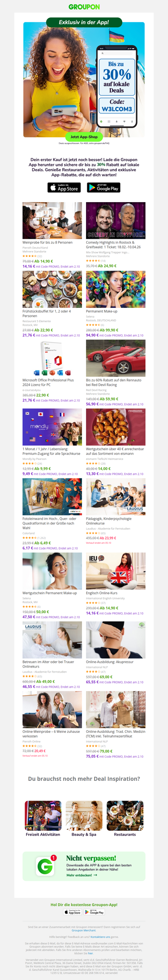Open the Mondly language course deal image
Image resolution: width=168 pixels, height=980 pixels.
pos(52,427)
